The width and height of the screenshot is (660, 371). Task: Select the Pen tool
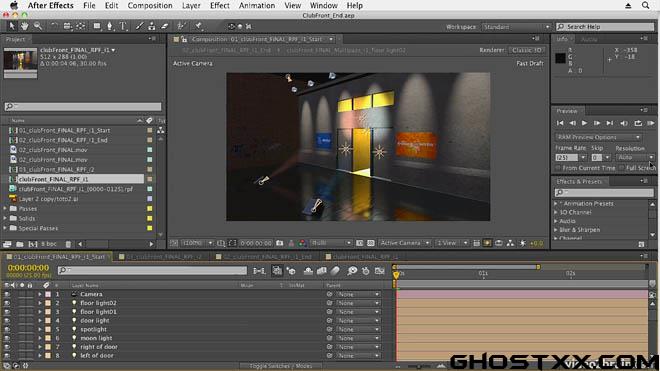tap(110, 26)
